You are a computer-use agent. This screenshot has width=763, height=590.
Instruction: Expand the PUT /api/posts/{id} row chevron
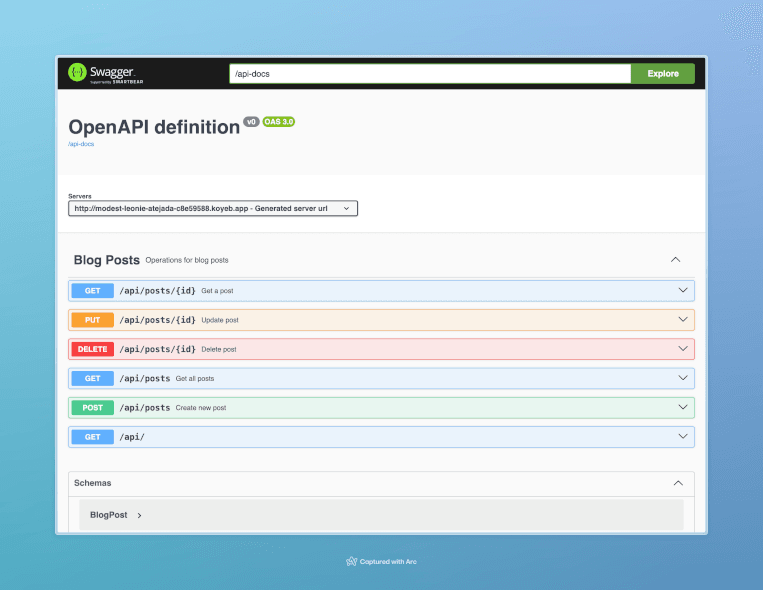pyautogui.click(x=683, y=319)
